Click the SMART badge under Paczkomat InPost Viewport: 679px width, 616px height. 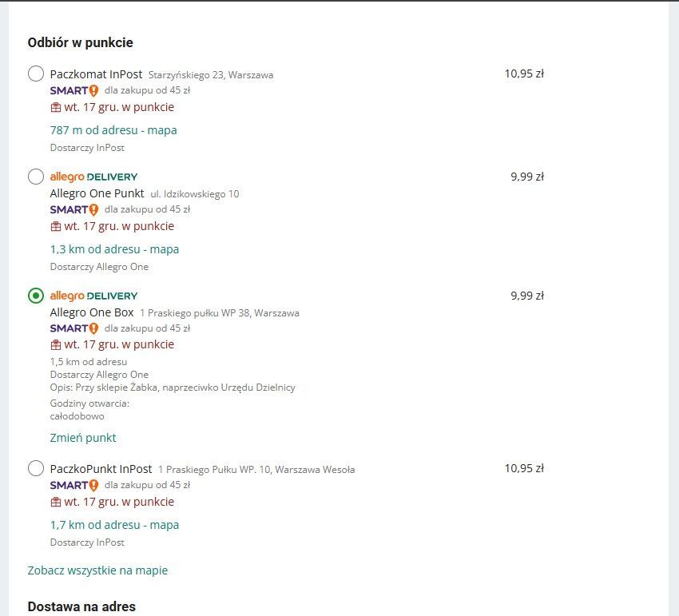pyautogui.click(x=74, y=90)
